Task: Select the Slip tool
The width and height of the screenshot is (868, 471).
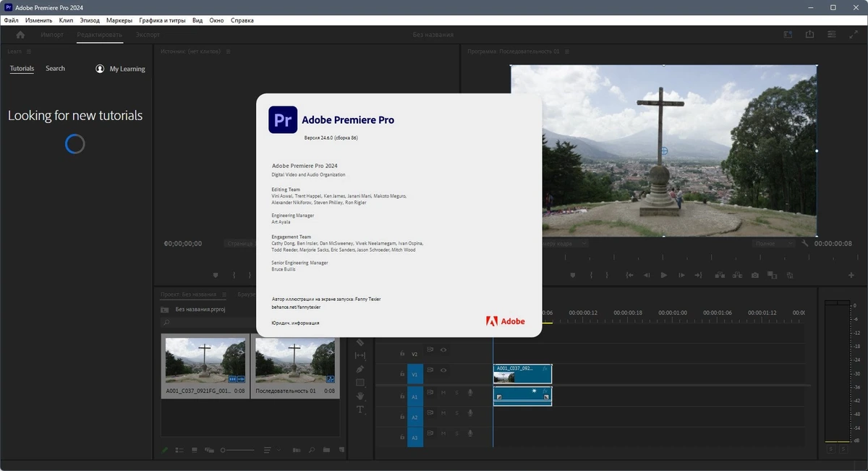Action: [x=359, y=355]
